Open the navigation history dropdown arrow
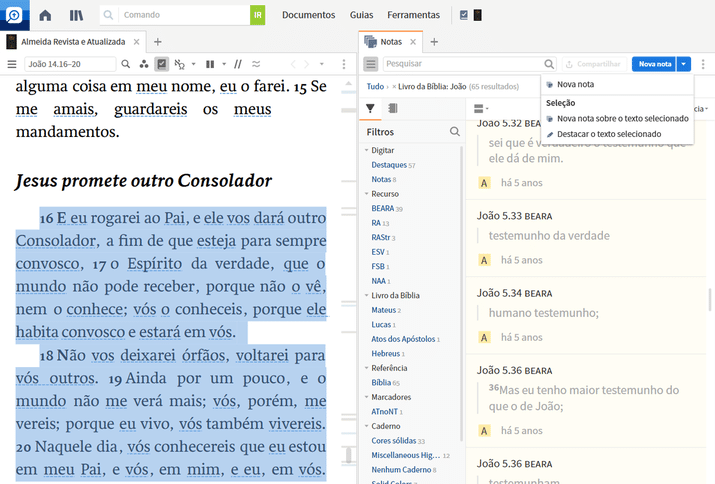715x484 pixels. click(x=322, y=64)
